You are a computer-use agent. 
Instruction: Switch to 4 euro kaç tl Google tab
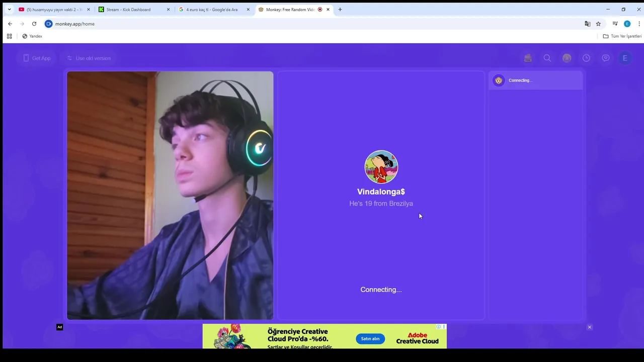(213, 10)
